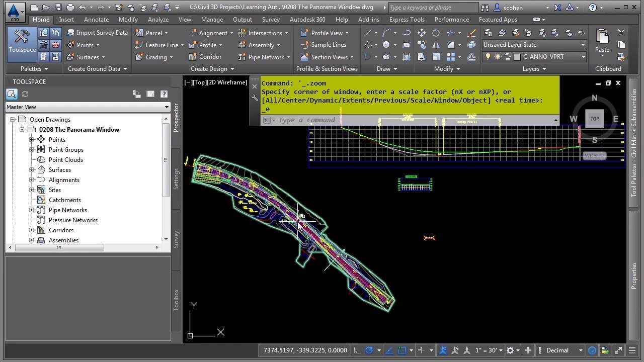The width and height of the screenshot is (644, 362).
Task: Select the Copy tool in Modify panel
Action: point(422,45)
